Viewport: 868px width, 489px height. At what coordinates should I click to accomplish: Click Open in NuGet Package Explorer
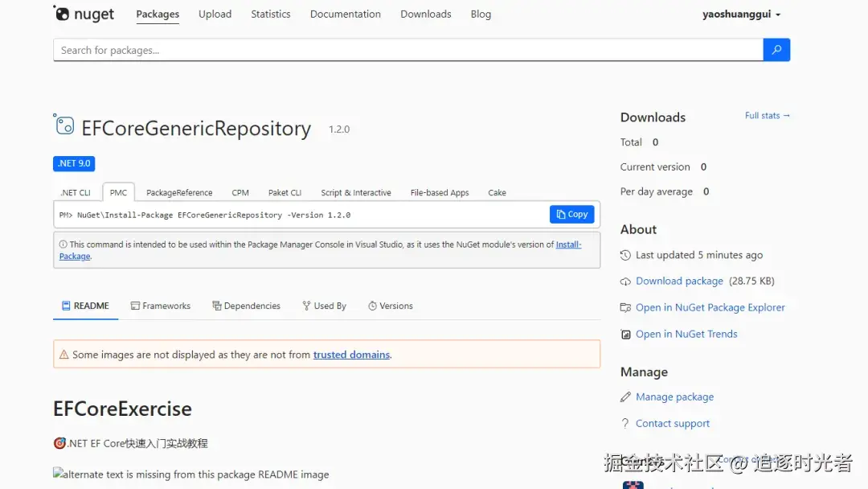(710, 307)
